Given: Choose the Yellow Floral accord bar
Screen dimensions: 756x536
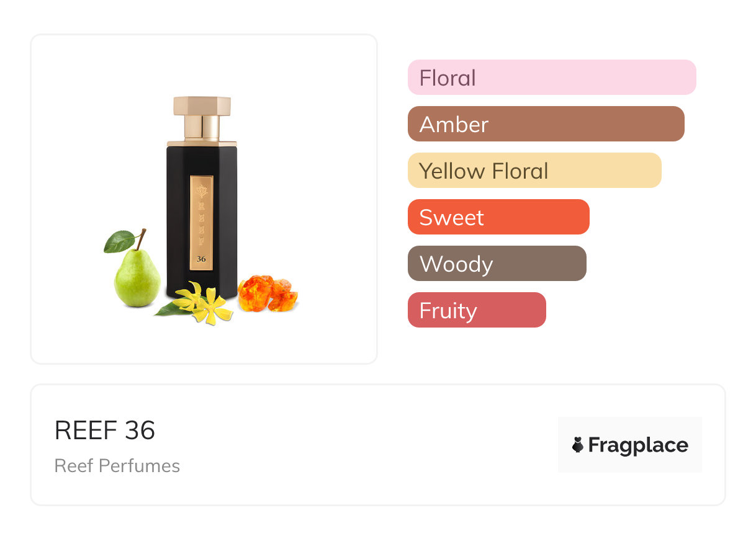Looking at the screenshot, I should coord(534,171).
